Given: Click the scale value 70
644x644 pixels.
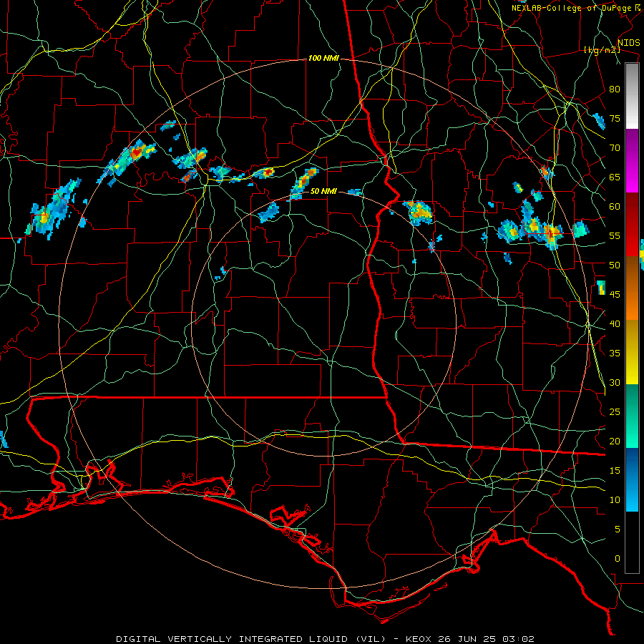Looking at the screenshot, I should pyautogui.click(x=615, y=148).
